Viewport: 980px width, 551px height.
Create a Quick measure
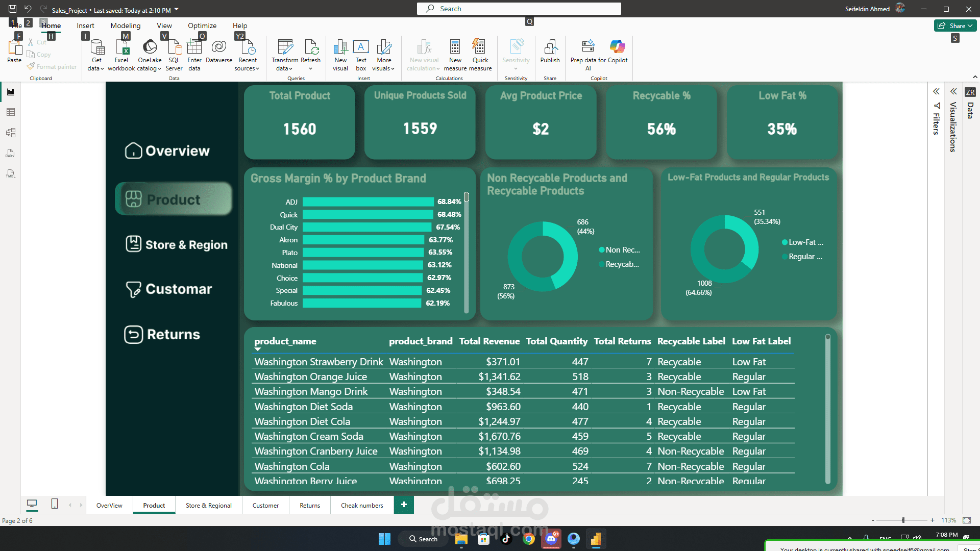coord(480,55)
